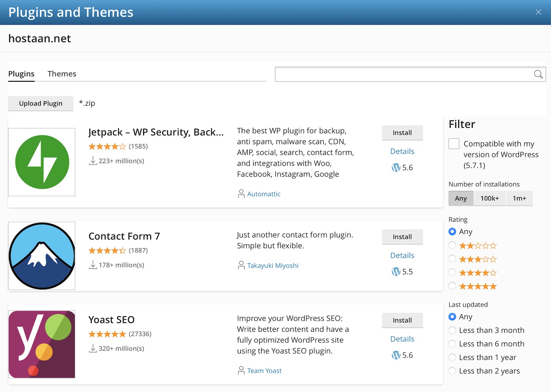Choose Any number of installations

coord(461,198)
